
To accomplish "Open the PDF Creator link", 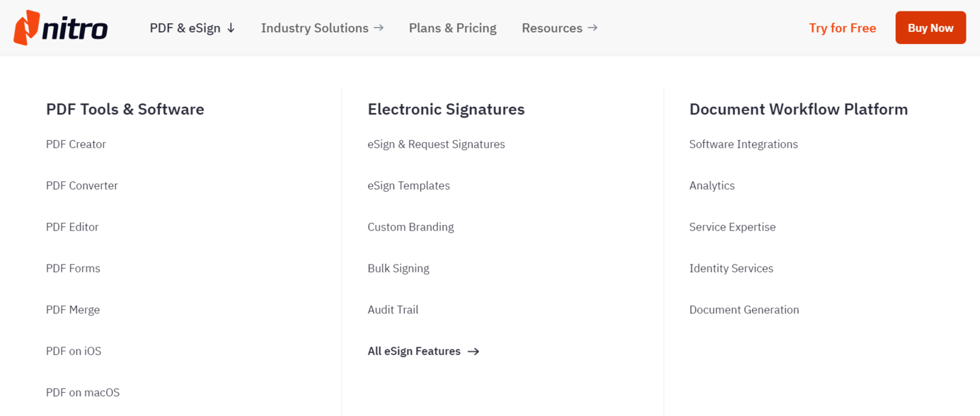I will [76, 144].
